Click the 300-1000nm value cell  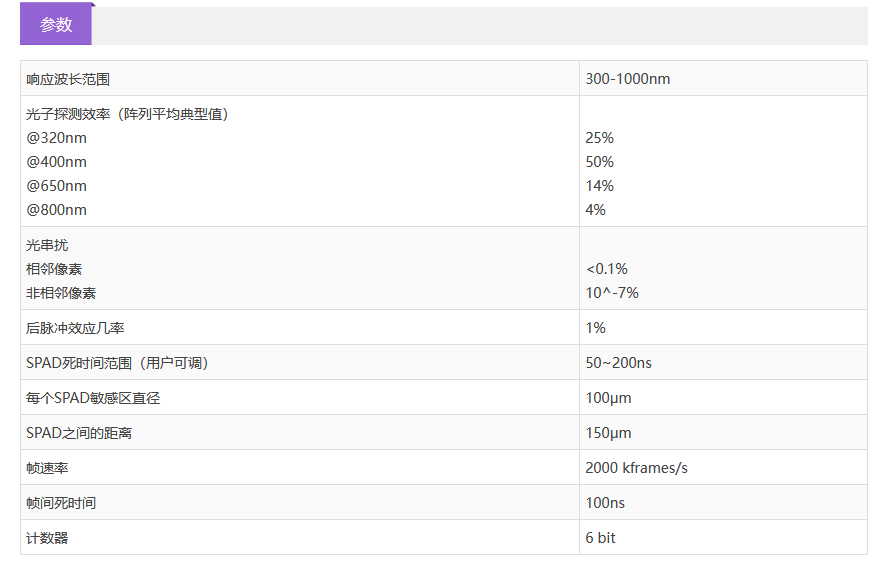(627, 79)
